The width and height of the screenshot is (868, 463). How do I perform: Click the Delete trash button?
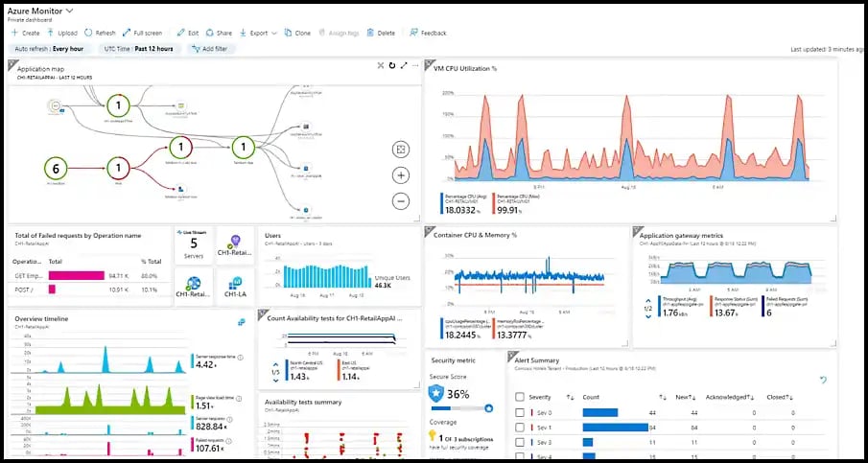point(381,33)
